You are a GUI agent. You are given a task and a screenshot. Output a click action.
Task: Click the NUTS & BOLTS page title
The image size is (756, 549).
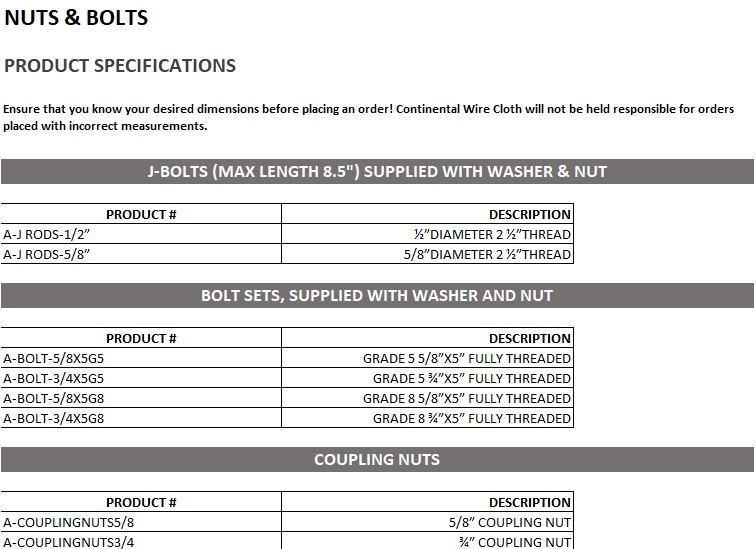tap(76, 17)
